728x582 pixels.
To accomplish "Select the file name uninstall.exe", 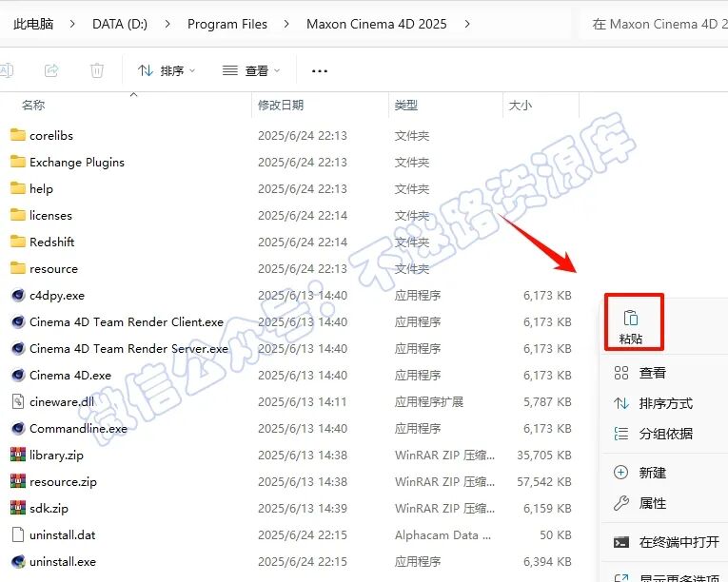I will [x=63, y=562].
